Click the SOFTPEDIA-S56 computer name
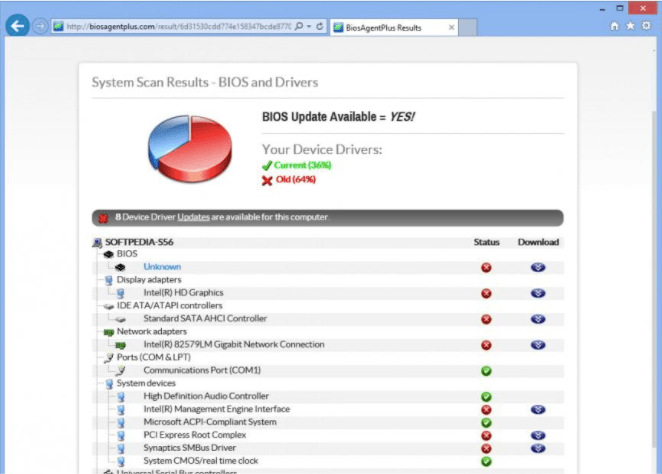This screenshot has width=662, height=474. tap(139, 242)
